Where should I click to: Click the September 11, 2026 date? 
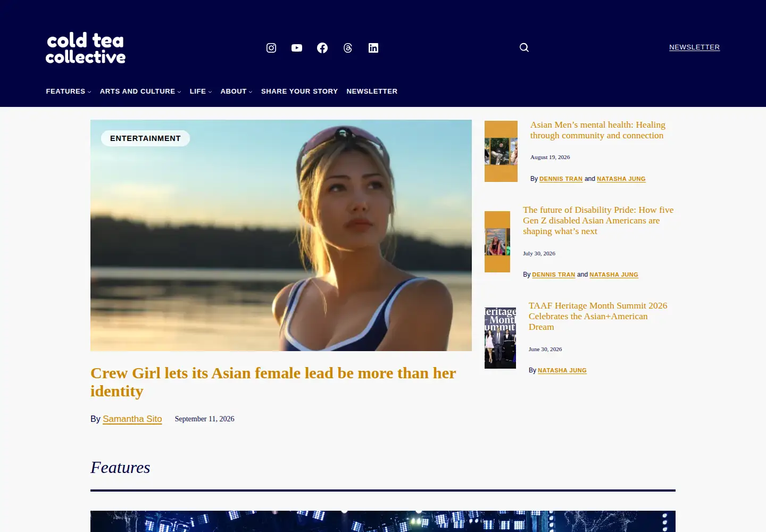(x=204, y=419)
